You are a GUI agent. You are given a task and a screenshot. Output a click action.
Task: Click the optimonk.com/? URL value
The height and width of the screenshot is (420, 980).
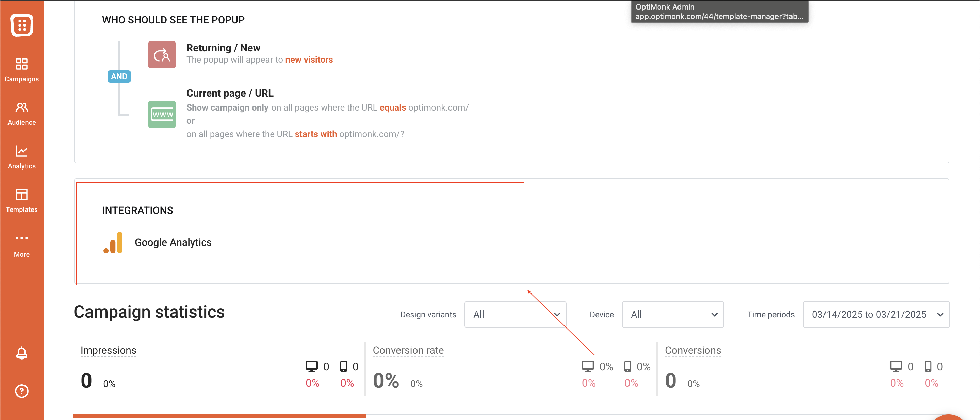(372, 134)
